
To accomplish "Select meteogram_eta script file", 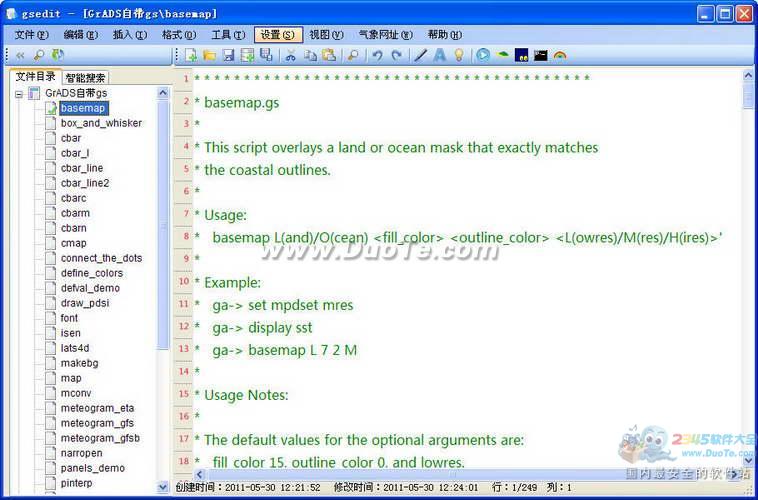I will [98, 408].
